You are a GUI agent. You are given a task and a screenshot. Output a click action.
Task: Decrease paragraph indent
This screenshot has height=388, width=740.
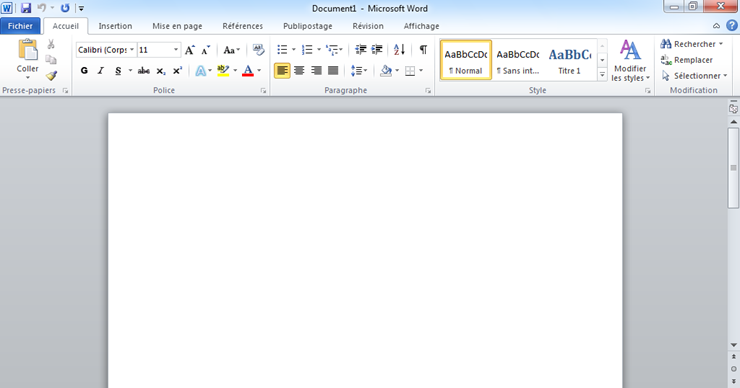click(361, 50)
